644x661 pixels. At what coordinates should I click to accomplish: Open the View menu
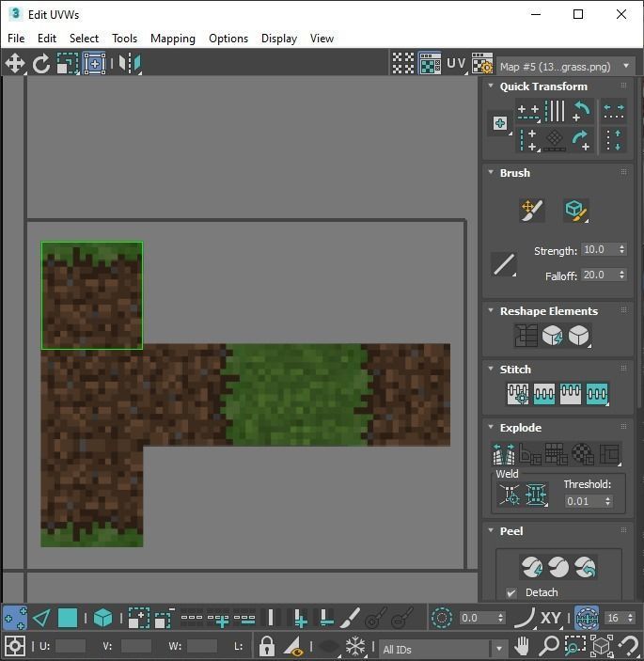[322, 39]
